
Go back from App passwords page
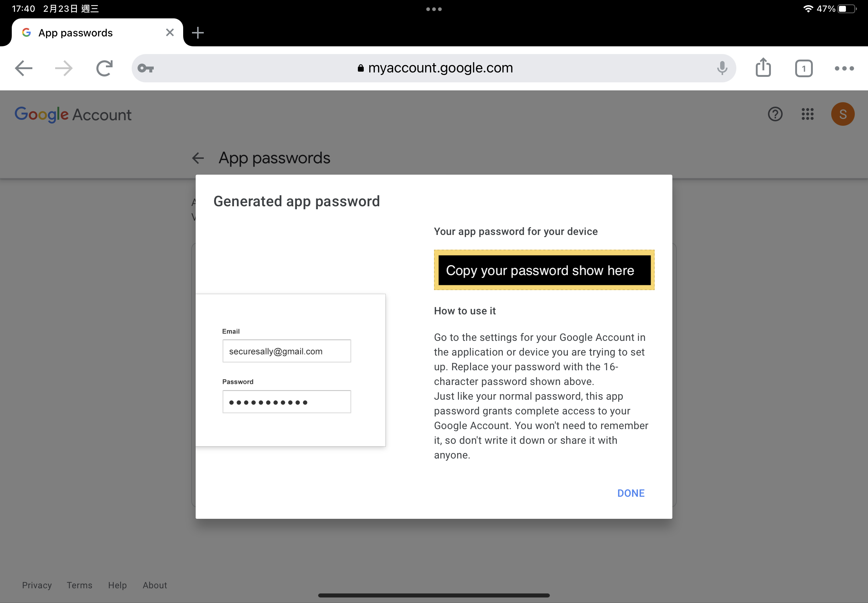point(198,158)
